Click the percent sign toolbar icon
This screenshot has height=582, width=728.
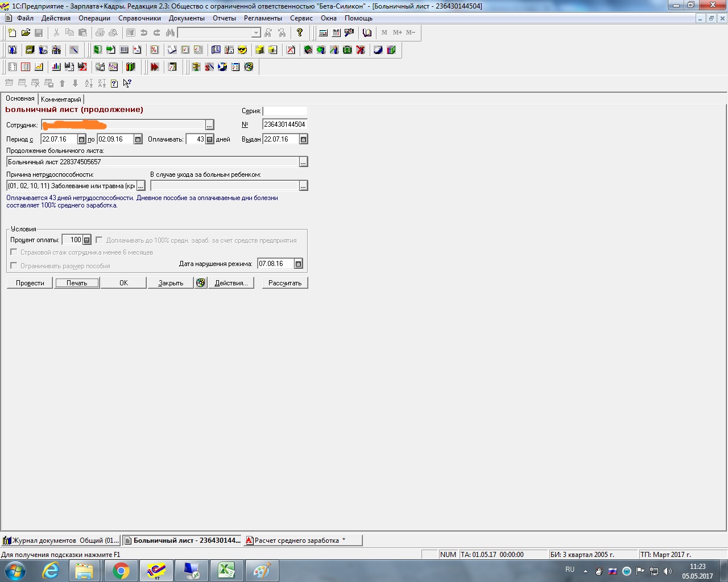click(154, 50)
